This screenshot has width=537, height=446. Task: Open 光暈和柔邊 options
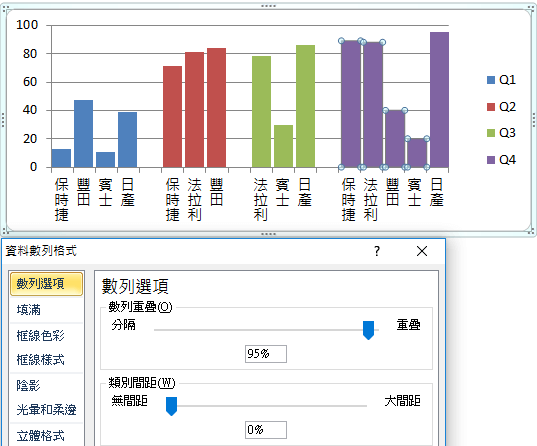47,409
